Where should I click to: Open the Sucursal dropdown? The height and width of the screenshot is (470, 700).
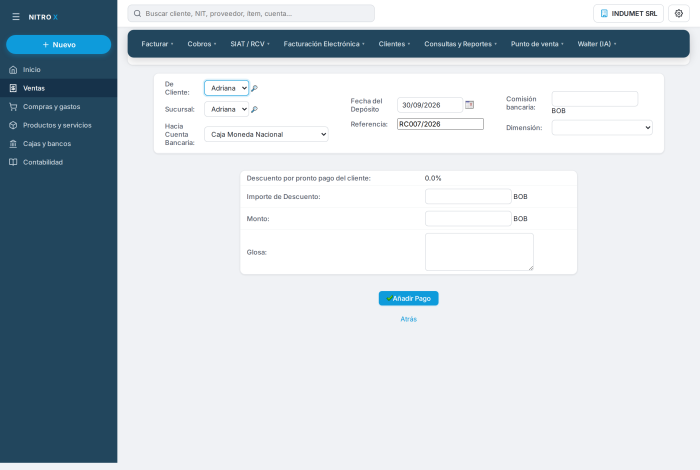coord(226,109)
